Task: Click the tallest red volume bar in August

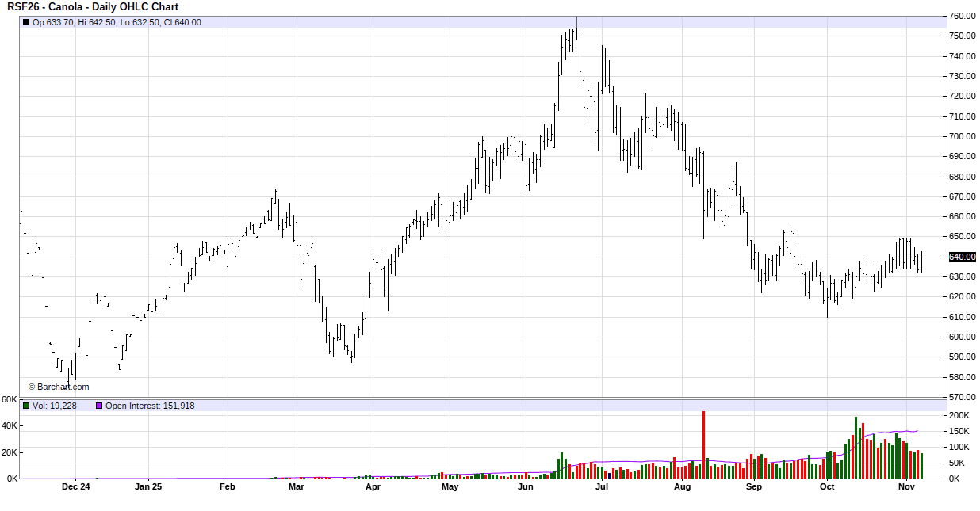Action: (703, 444)
